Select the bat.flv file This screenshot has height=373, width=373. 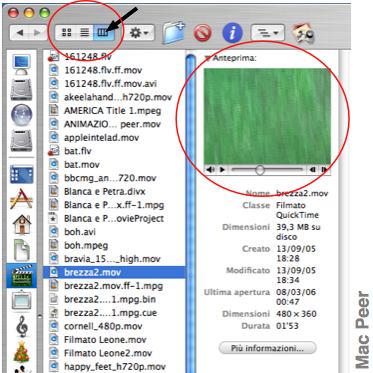pyautogui.click(x=114, y=151)
